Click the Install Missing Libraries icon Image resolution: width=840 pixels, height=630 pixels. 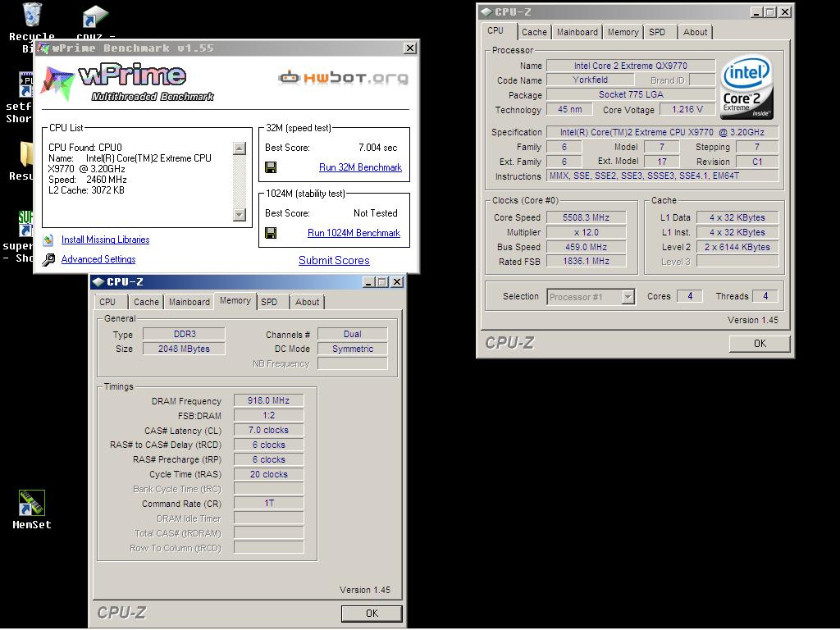(x=48, y=240)
